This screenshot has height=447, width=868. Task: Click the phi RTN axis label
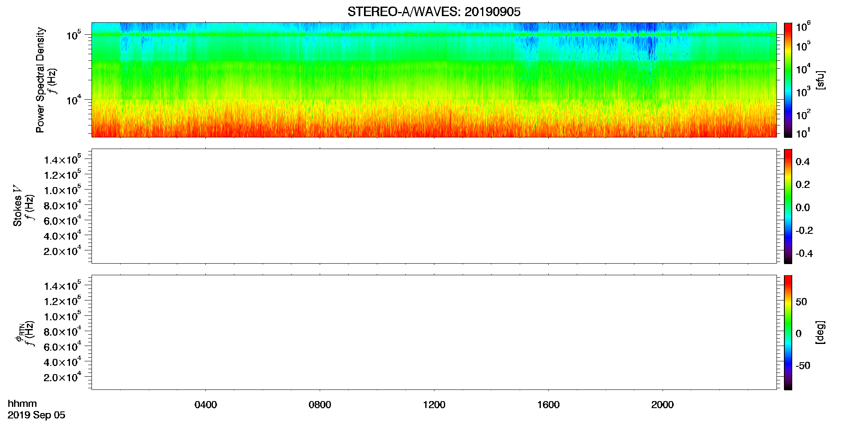click(19, 332)
